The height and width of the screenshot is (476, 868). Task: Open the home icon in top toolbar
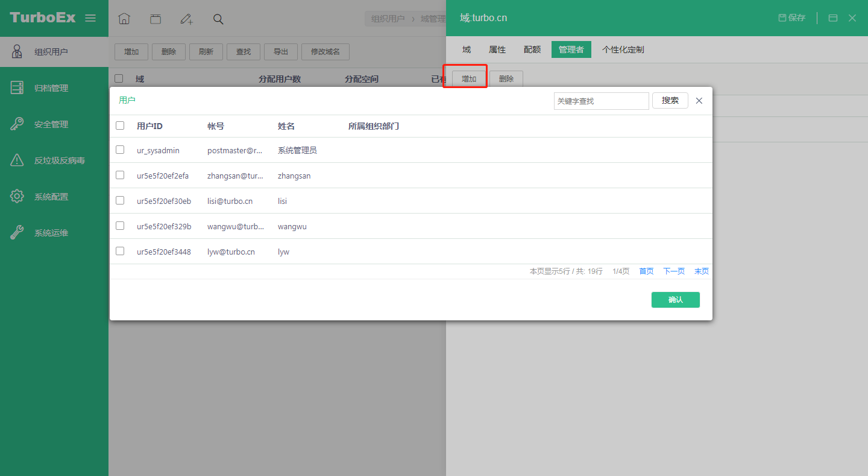coord(124,19)
